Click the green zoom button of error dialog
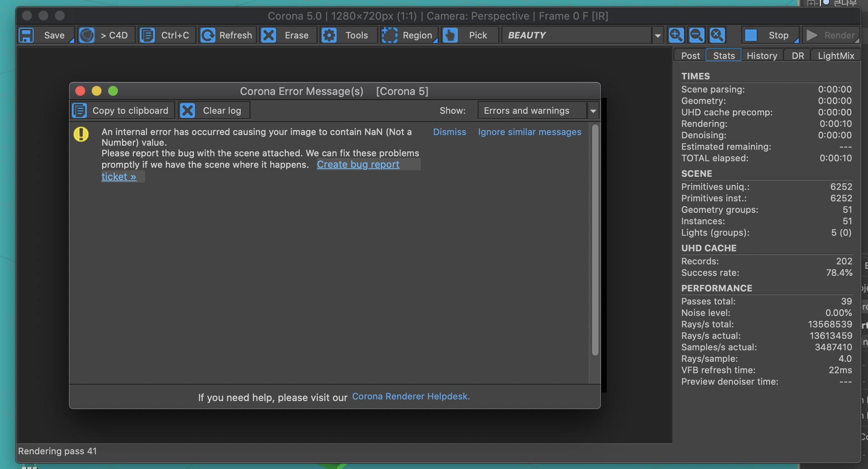 point(113,91)
